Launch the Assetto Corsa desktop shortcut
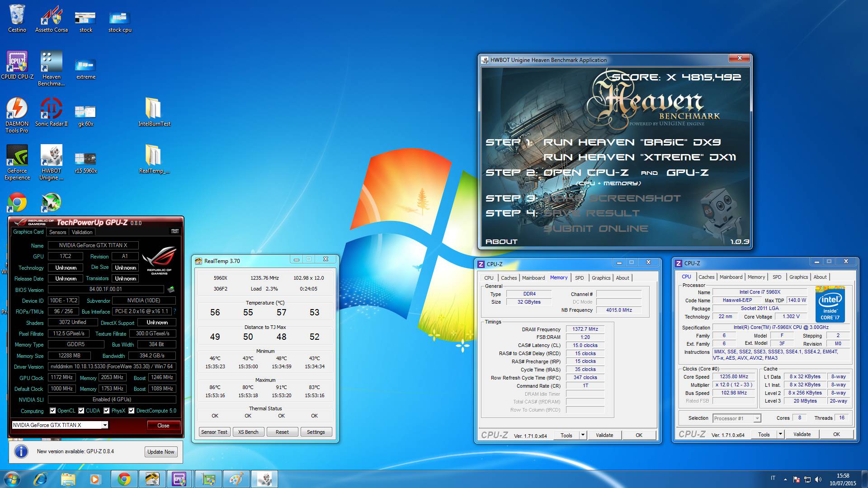This screenshot has height=488, width=868. tap(52, 19)
